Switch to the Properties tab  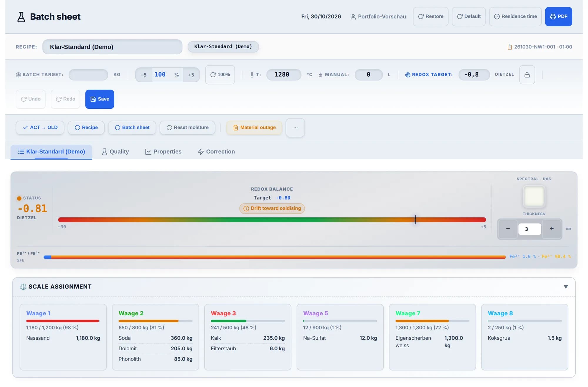point(163,152)
